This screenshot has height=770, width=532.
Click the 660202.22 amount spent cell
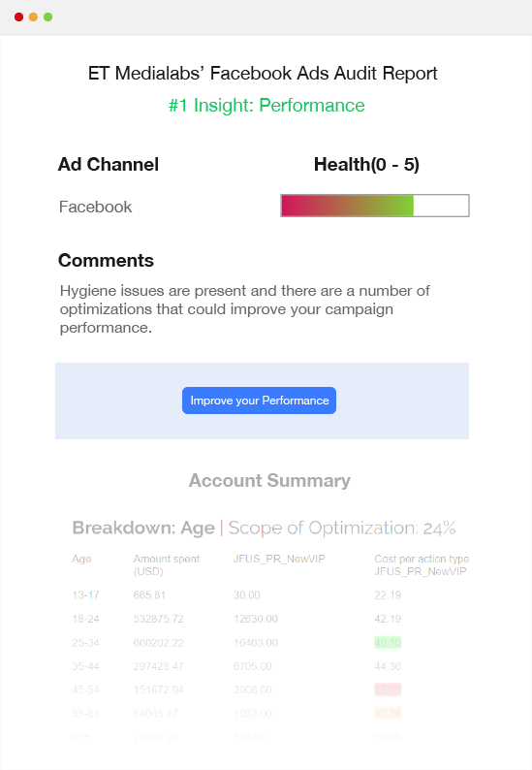coord(159,643)
